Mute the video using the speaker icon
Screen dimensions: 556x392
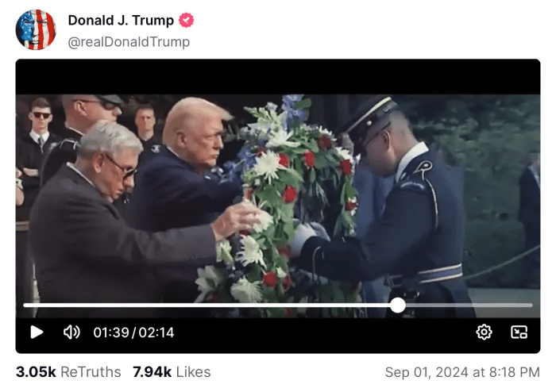pos(71,332)
